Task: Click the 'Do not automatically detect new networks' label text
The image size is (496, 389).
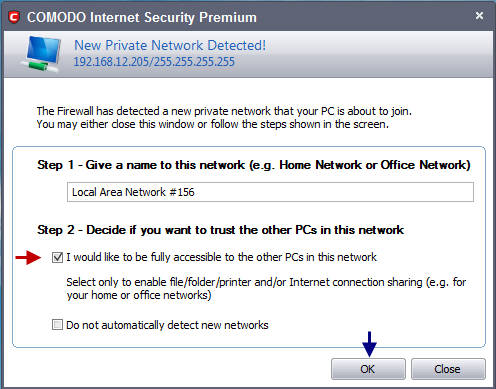Action: 167,325
